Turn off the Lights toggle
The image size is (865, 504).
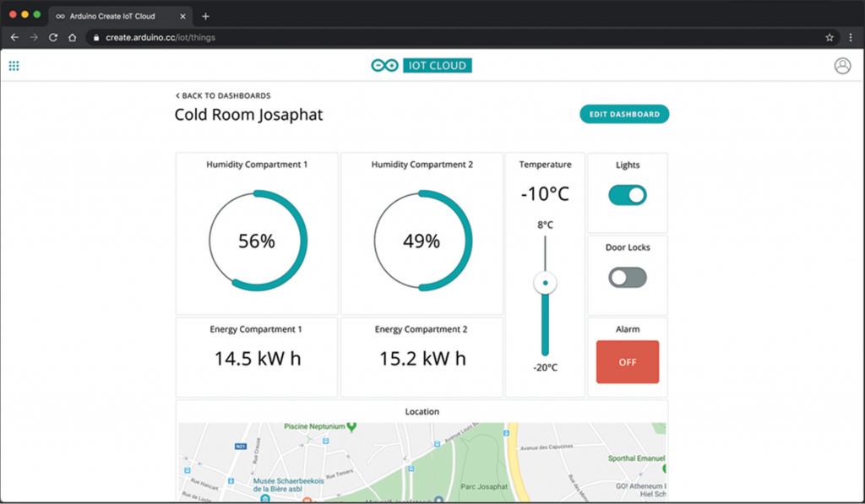(x=627, y=195)
